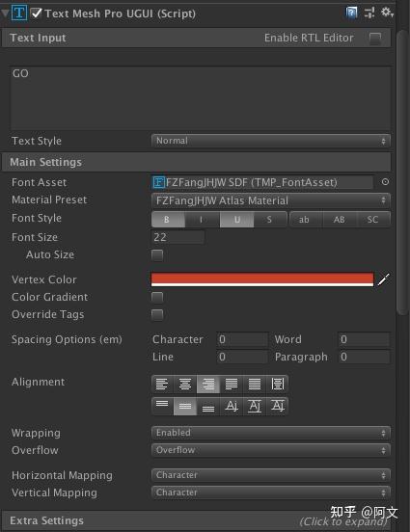410x532 pixels.
Task: Toggle Strikethrough font style
Action: point(270,220)
